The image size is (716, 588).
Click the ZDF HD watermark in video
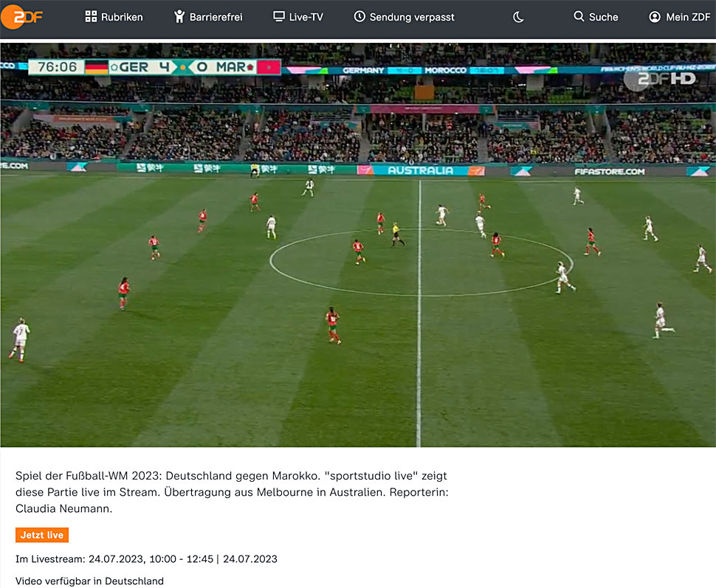click(x=661, y=79)
